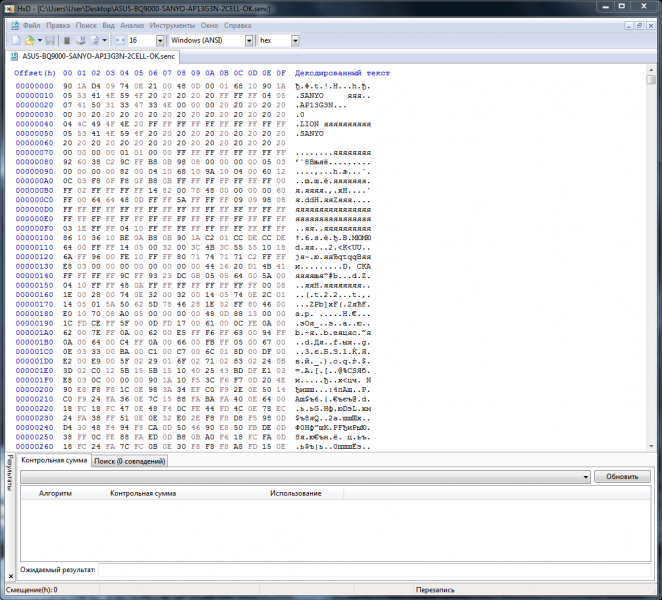Viewport: 662px width, 600px height.
Task: Switch to Поиск (0 совпадений) tab
Action: [130, 461]
